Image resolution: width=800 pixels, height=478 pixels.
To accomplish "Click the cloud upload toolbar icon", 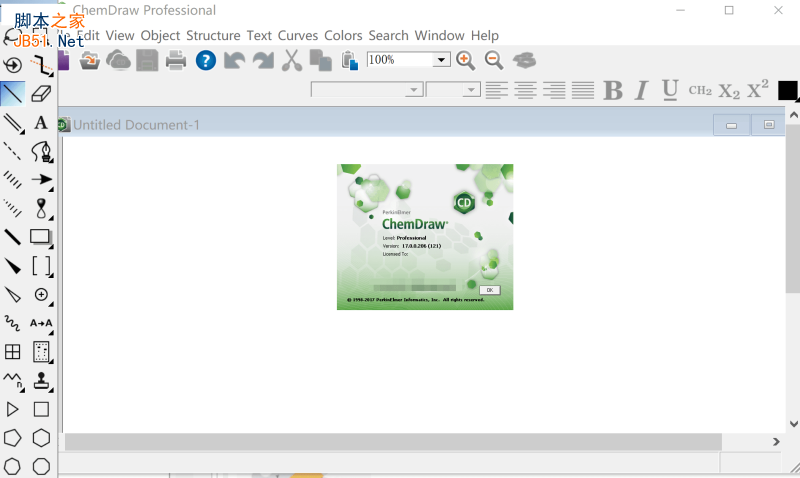I will coord(118,60).
